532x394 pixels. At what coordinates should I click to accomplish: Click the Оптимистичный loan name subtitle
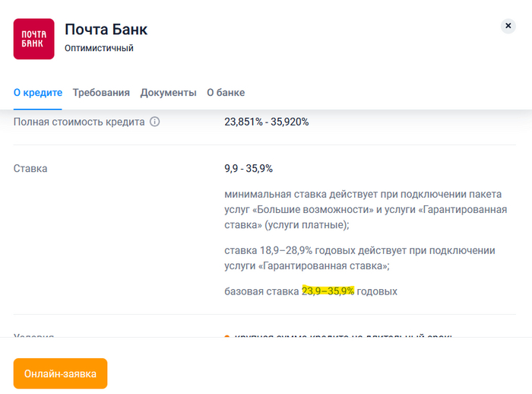tap(99, 48)
